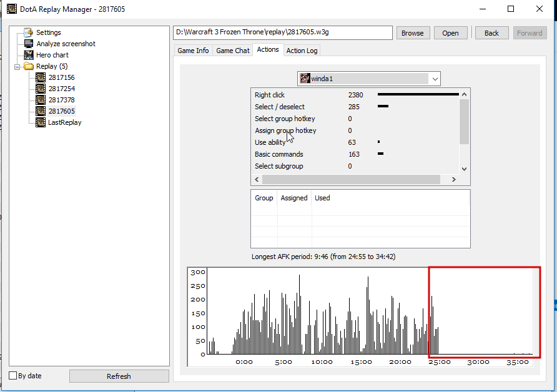Click the film icon beside LastReplay

(x=41, y=122)
